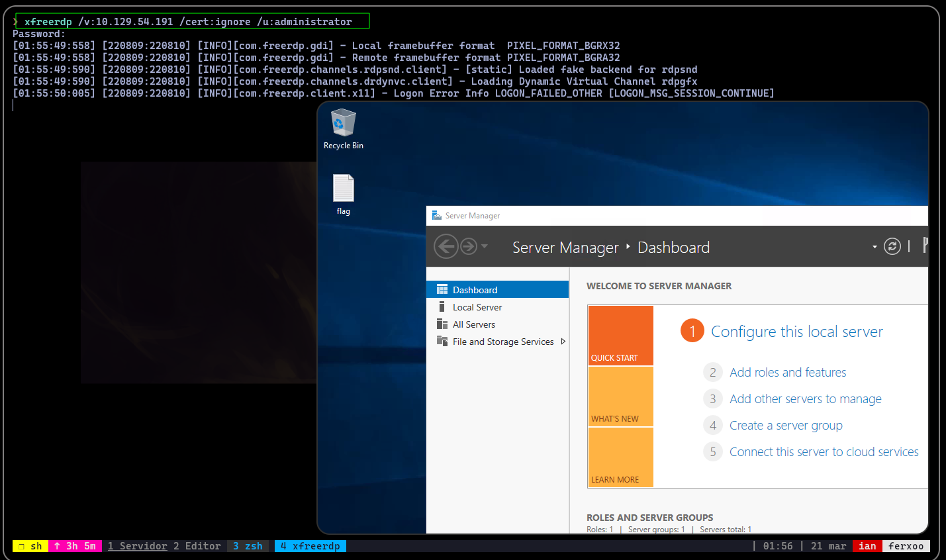The height and width of the screenshot is (560, 946).
Task: Open the LEARN MORE tile
Action: coord(621,457)
